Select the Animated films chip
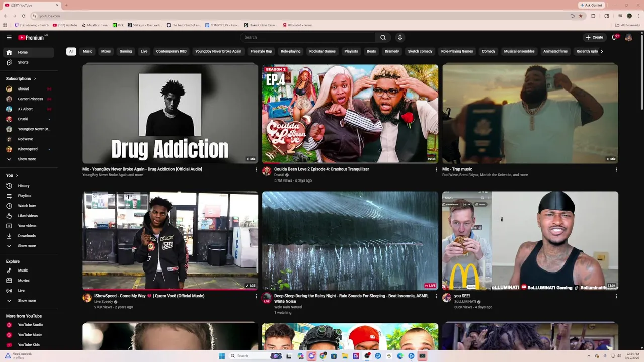This screenshot has height=362, width=644. click(x=555, y=51)
